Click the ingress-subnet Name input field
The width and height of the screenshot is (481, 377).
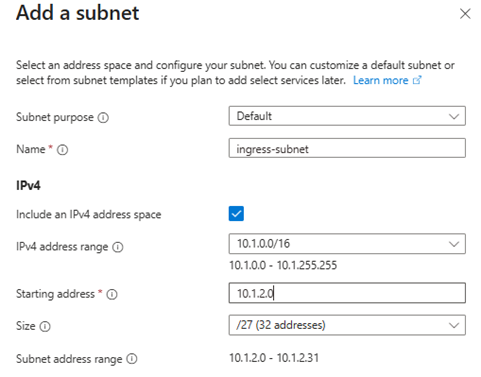347,148
